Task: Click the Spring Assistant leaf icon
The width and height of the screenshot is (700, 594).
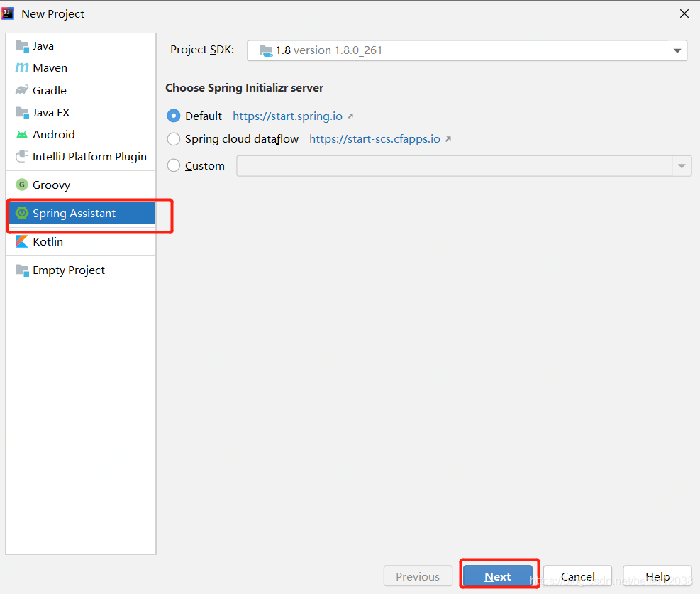Action: coord(21,213)
